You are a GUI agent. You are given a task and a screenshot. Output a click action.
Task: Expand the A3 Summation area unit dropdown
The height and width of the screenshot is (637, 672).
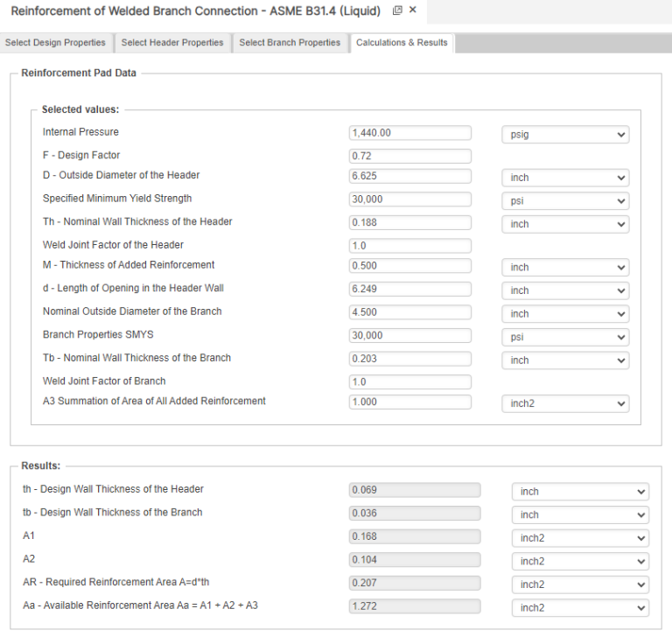tap(565, 403)
